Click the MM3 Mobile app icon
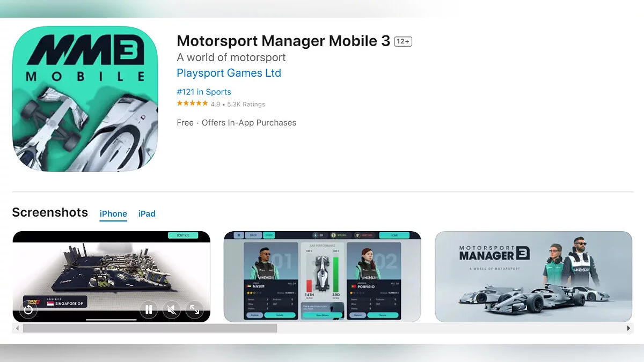Screen dimensions: 644x362 [85, 99]
